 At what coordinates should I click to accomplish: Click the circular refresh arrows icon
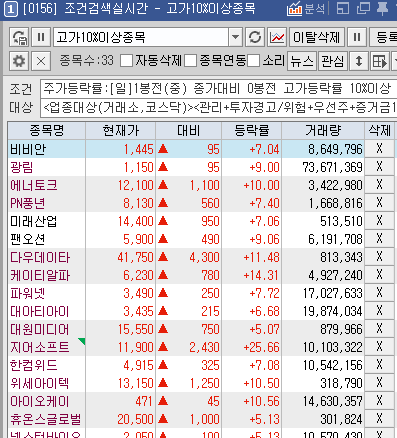255,37
